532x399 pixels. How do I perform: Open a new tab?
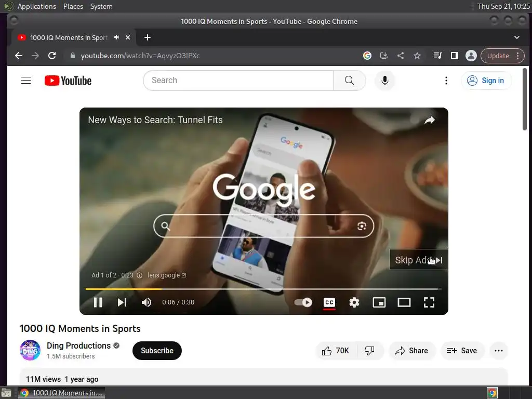pos(147,37)
